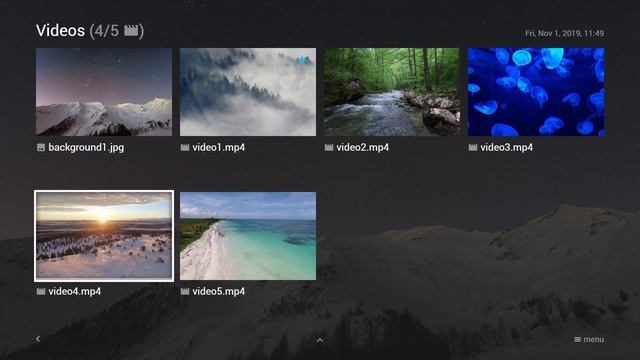Select the video5.mp4 file name
Screen dimensions: 640x360
coord(219,291)
